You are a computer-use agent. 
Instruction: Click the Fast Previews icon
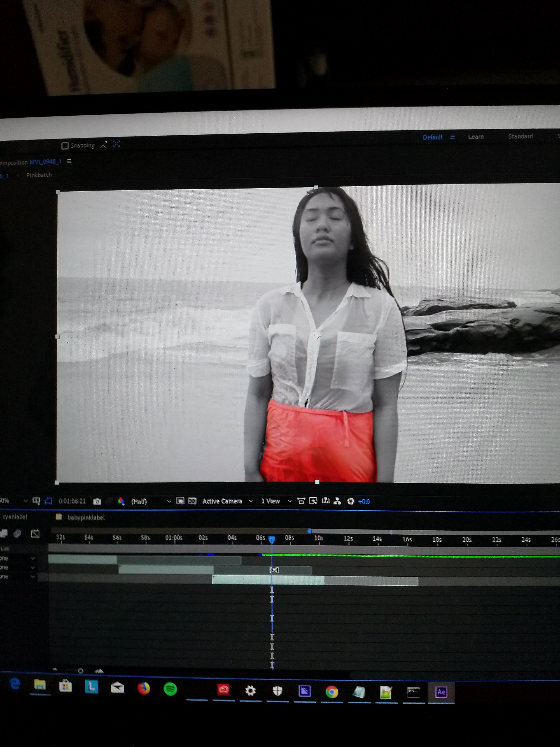click(313, 501)
